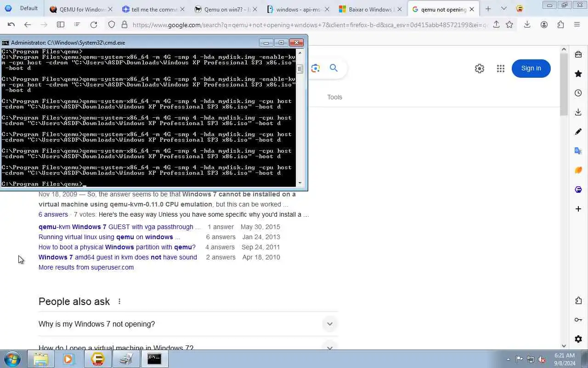This screenshot has height=368, width=588.
Task: Click the network tray icon
Action: coord(531,359)
